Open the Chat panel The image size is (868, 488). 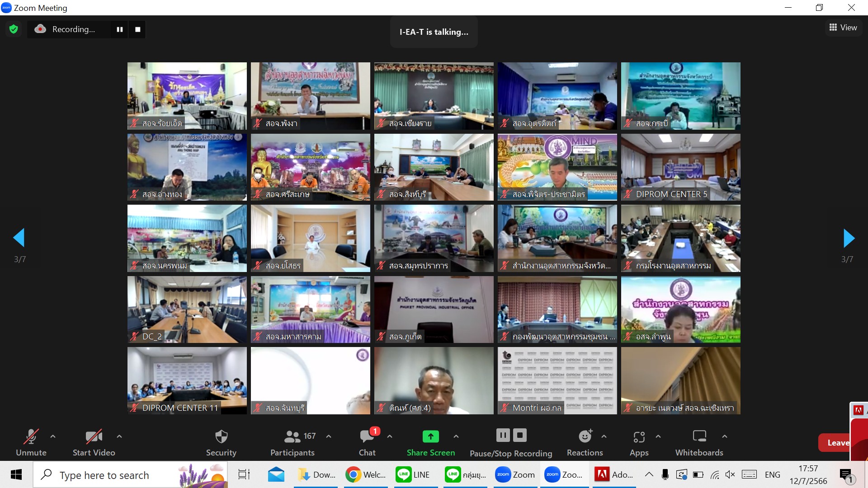[367, 442]
